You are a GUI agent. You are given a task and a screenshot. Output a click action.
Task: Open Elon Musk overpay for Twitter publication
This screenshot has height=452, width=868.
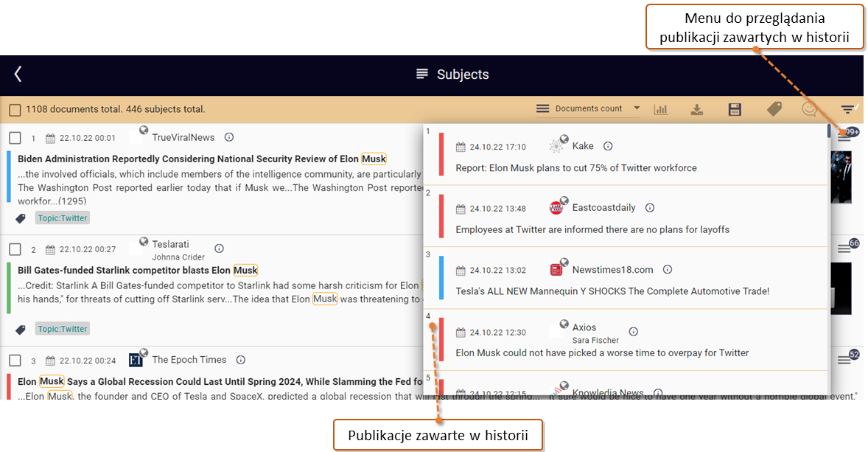point(602,353)
